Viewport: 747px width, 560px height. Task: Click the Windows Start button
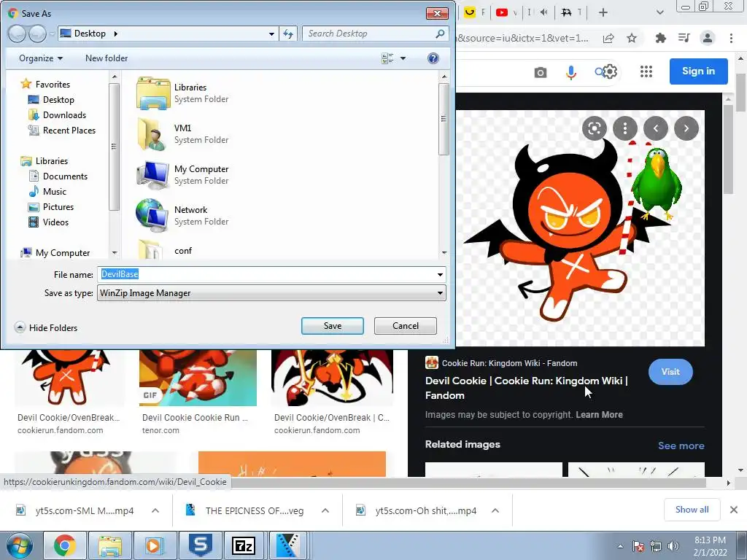[19, 545]
